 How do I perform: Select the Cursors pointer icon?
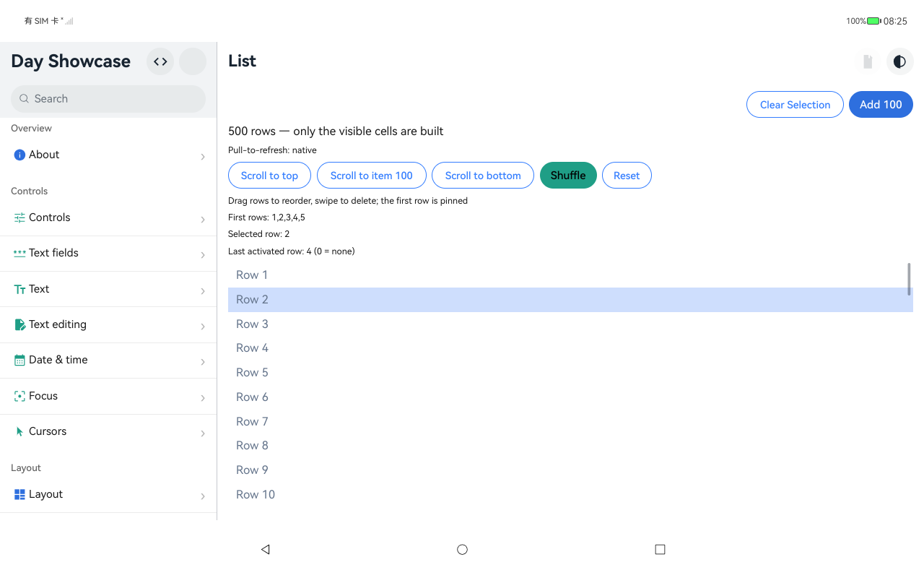coord(19,431)
